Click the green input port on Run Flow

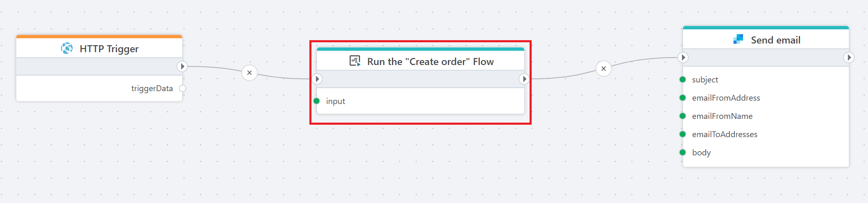click(x=317, y=101)
